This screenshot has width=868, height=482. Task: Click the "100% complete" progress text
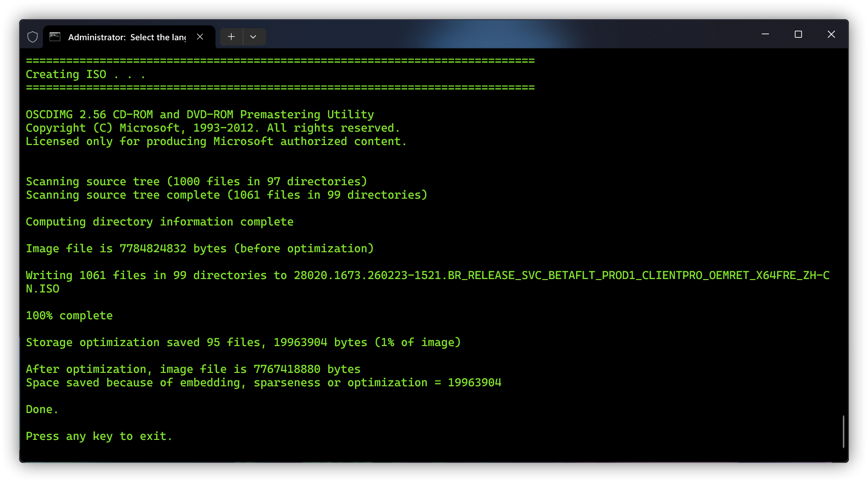click(x=69, y=315)
